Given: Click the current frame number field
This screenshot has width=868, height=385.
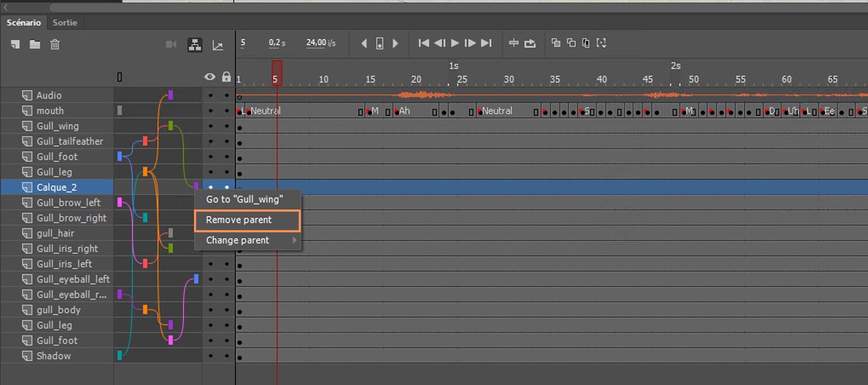Looking at the screenshot, I should coord(243,42).
